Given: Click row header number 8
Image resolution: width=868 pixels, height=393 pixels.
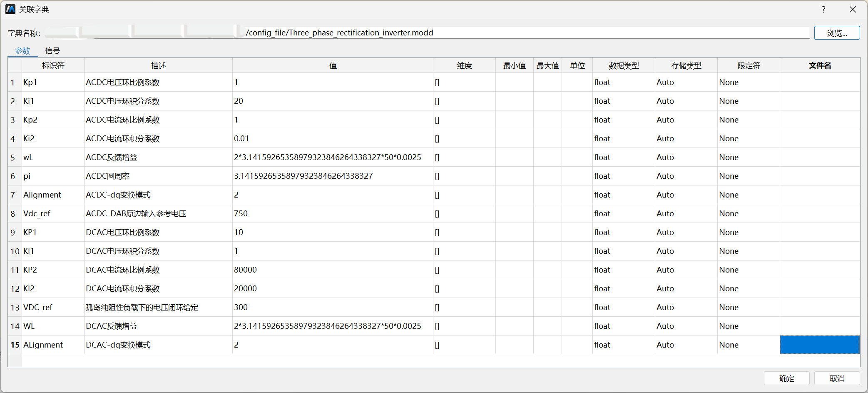Looking at the screenshot, I should [15, 213].
